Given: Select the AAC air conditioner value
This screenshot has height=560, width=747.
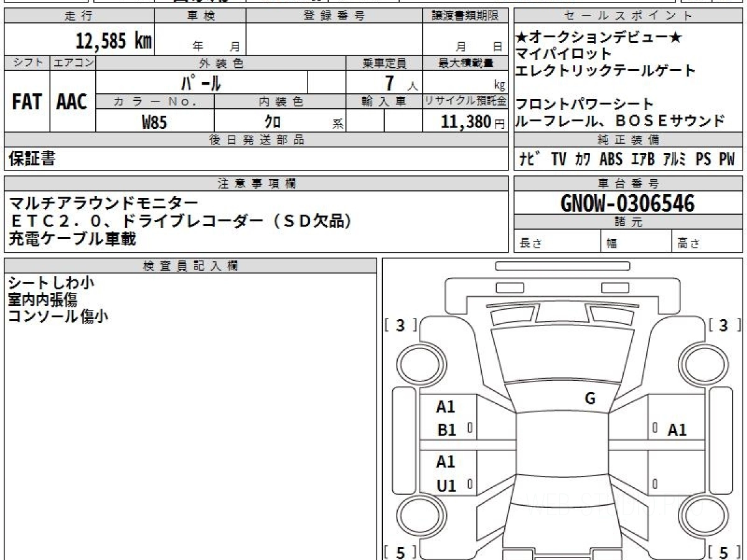Looking at the screenshot, I should point(72,101).
